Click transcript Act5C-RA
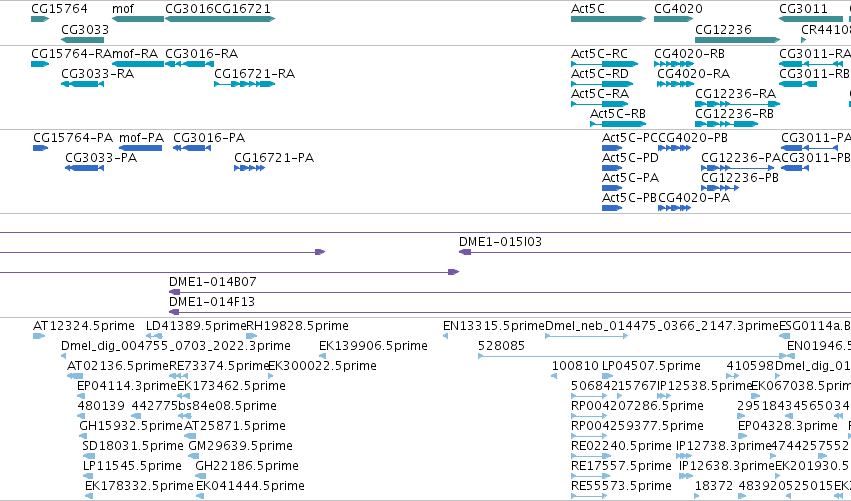The image size is (851, 501). 600,94
